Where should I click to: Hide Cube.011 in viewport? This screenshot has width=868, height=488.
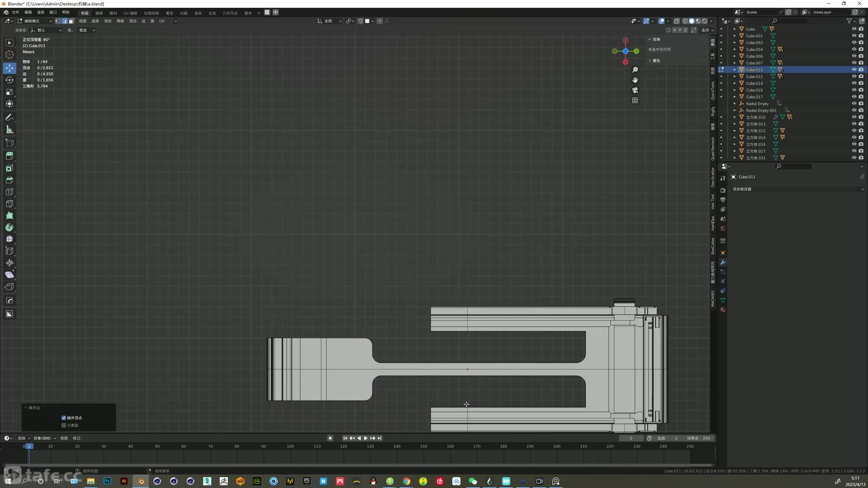click(854, 69)
